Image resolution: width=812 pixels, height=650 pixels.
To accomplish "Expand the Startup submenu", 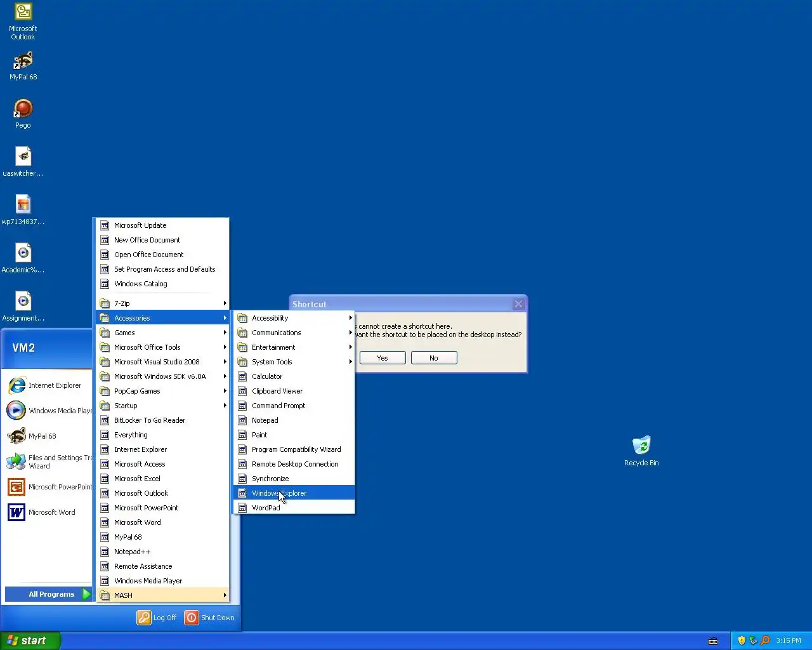I will coord(162,406).
